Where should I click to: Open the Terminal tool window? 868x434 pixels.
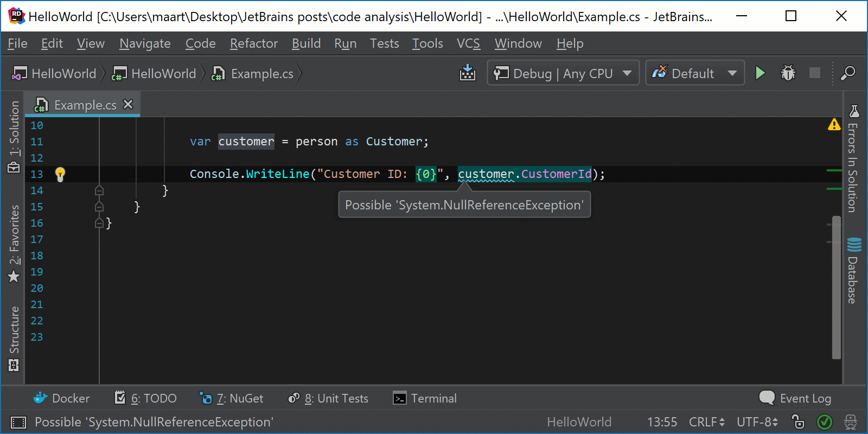425,398
